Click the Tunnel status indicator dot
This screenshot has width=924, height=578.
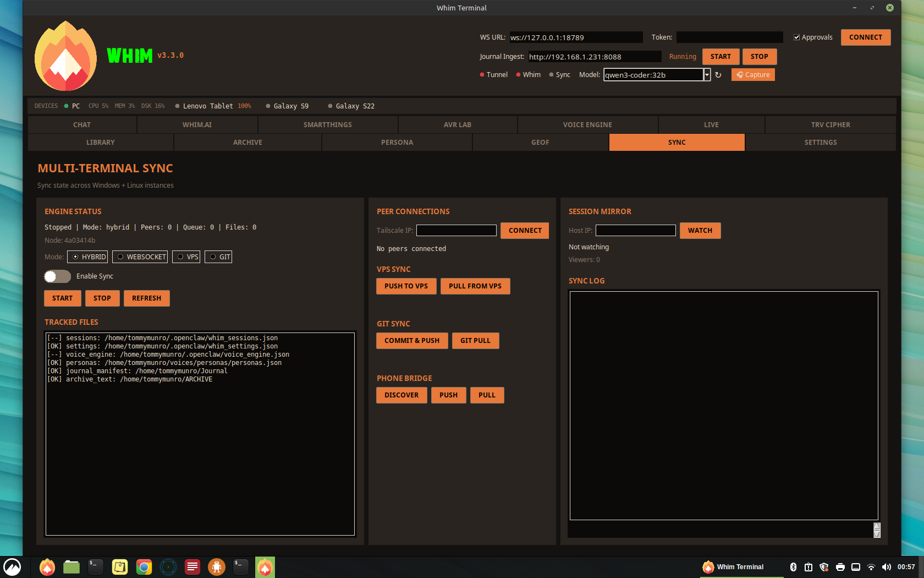tap(481, 74)
